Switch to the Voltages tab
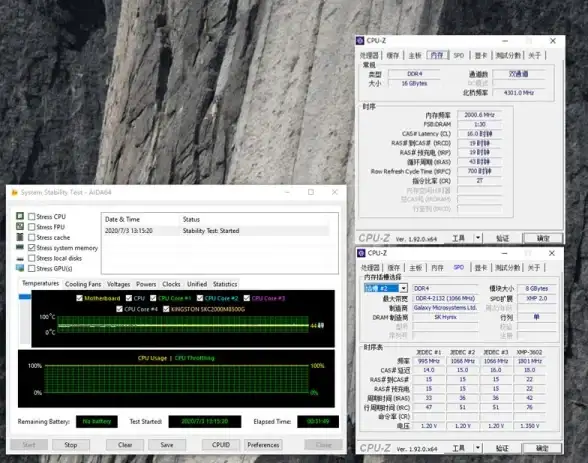 pyautogui.click(x=118, y=284)
